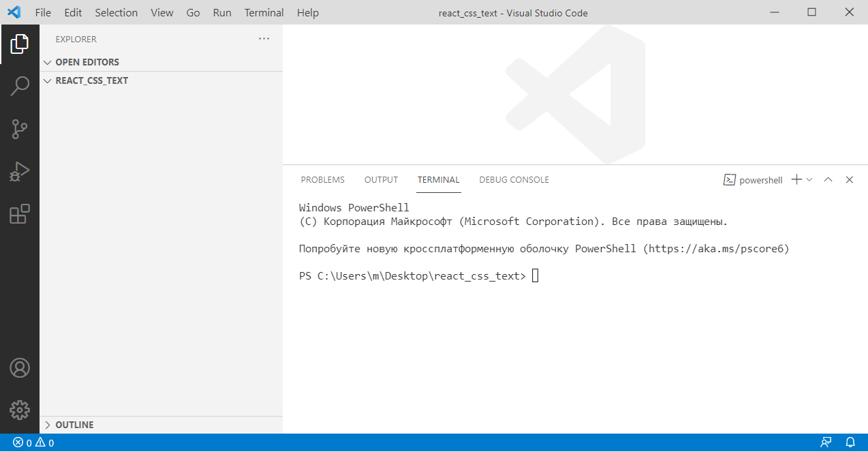Image resolution: width=868 pixels, height=452 pixels.
Task: Open Source Control view icon
Action: (x=20, y=129)
